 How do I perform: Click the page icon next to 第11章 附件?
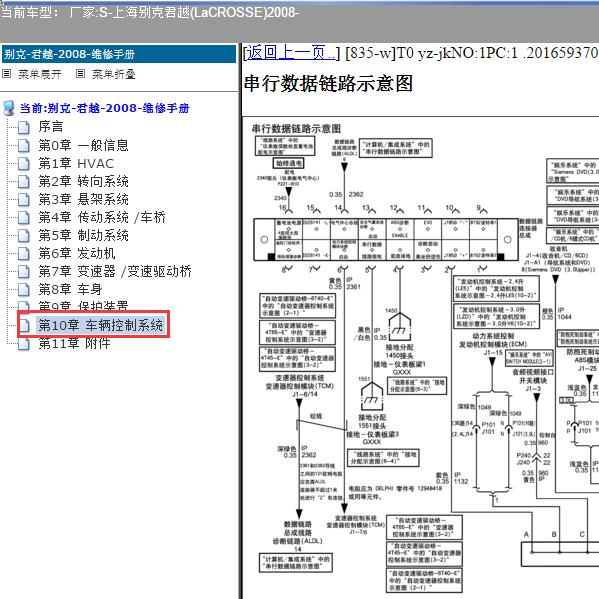24,344
